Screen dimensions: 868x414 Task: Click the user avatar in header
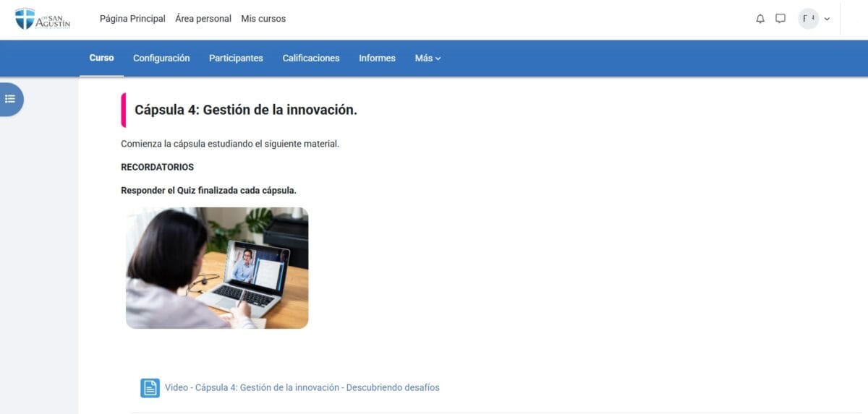pyautogui.click(x=808, y=19)
